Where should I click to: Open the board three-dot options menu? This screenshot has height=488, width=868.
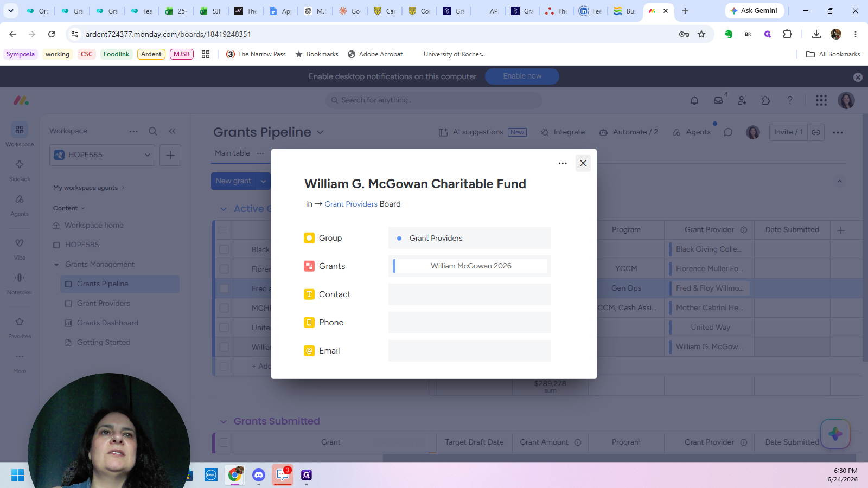(x=838, y=132)
